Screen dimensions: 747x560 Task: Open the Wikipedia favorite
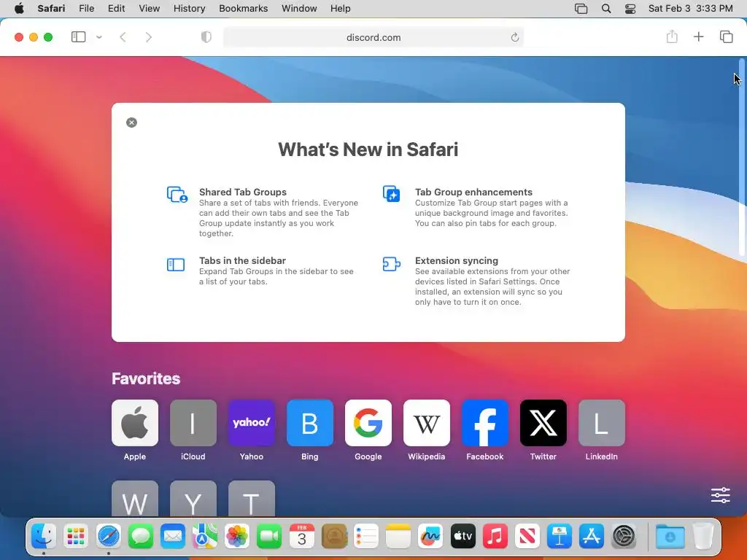point(426,423)
